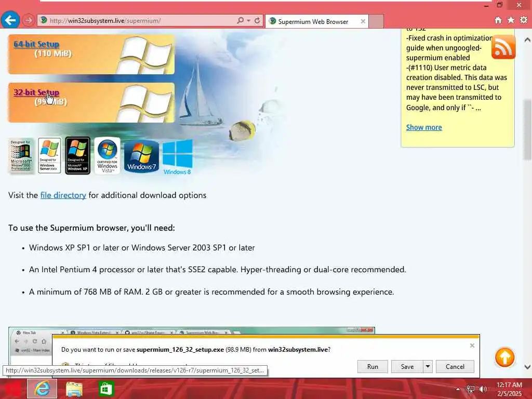Screen dimensions: 532x399
Task: Open the file directory link
Action: [63, 195]
